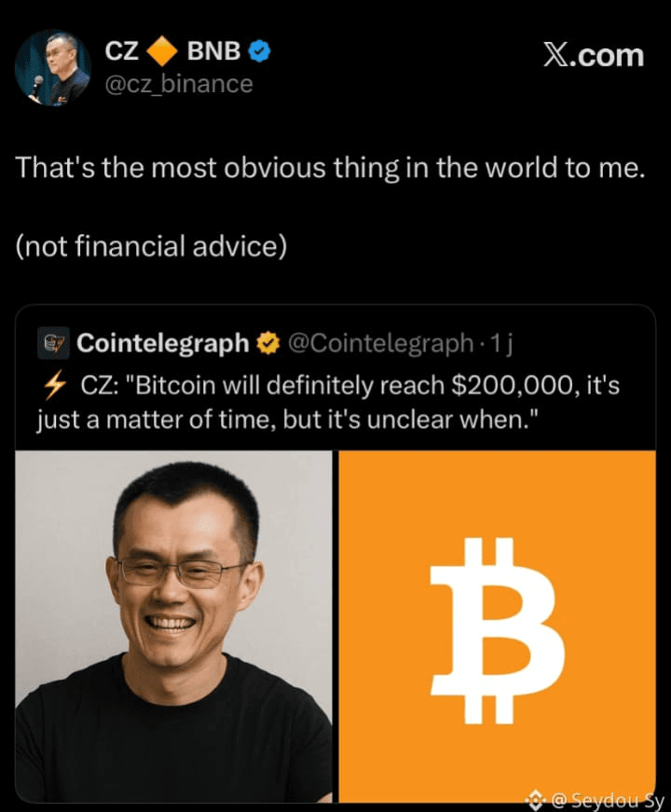671x812 pixels.
Task: Click the 'not financial advice' text
Action: 151,246
